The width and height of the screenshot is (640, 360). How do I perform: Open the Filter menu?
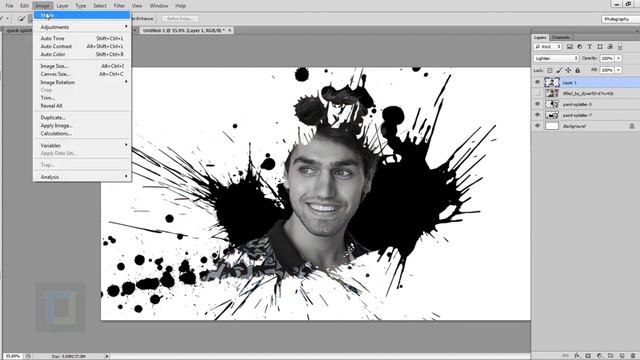119,6
